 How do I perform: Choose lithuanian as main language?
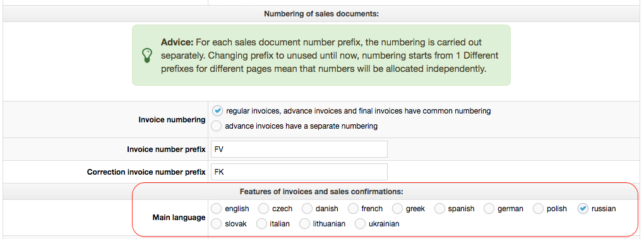pos(304,224)
